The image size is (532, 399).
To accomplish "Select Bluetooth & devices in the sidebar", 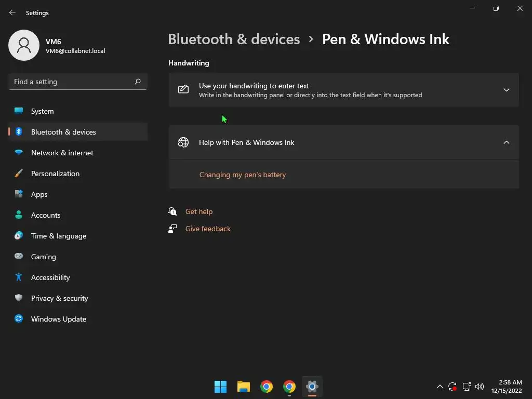I will click(78, 132).
